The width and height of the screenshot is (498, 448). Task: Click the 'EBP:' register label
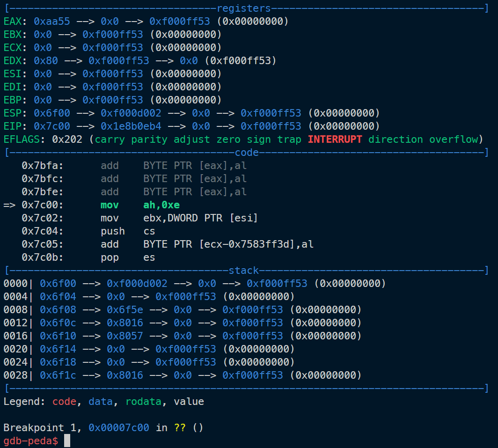[15, 100]
